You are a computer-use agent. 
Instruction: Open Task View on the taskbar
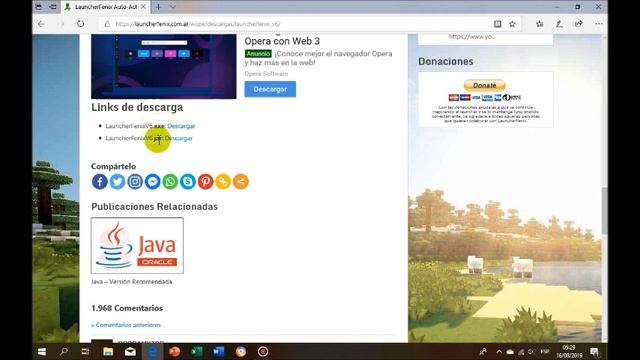coord(85,351)
